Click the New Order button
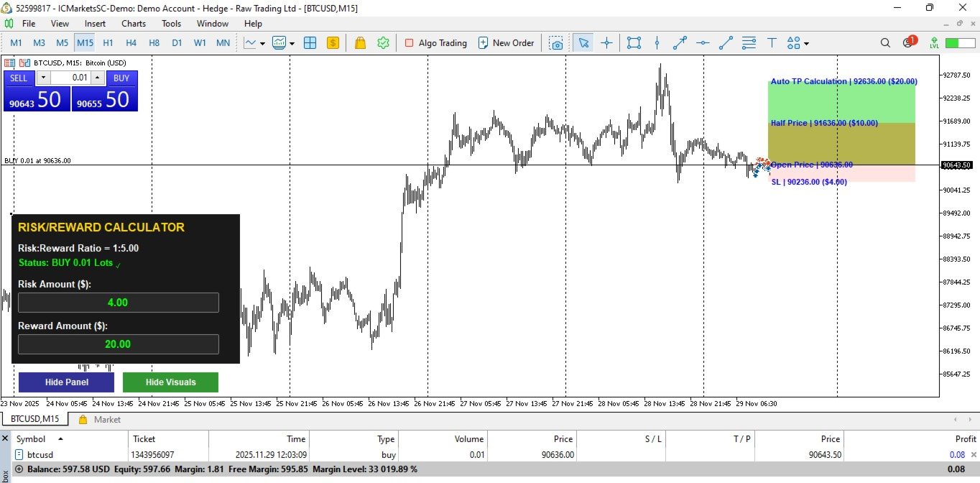980x483 pixels. point(507,43)
